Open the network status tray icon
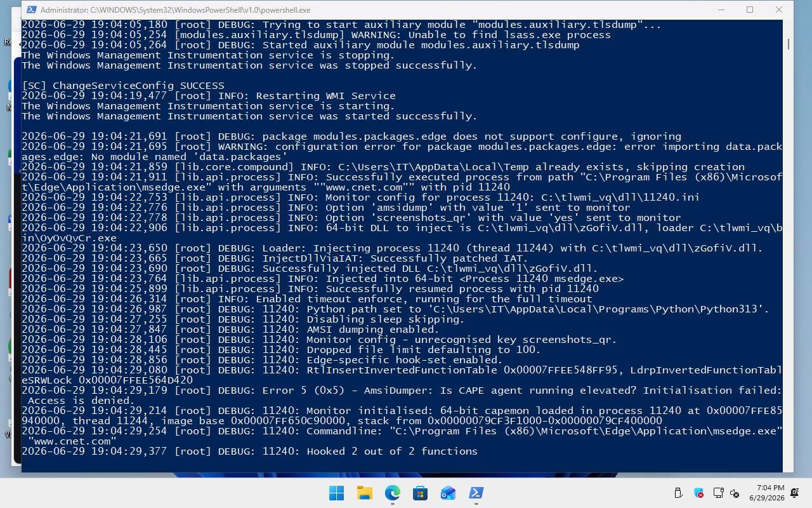This screenshot has height=508, width=812. click(x=719, y=493)
